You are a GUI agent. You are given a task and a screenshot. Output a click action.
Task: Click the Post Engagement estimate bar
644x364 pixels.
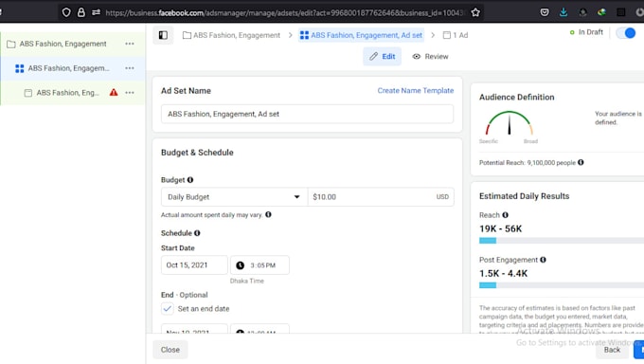click(x=562, y=285)
